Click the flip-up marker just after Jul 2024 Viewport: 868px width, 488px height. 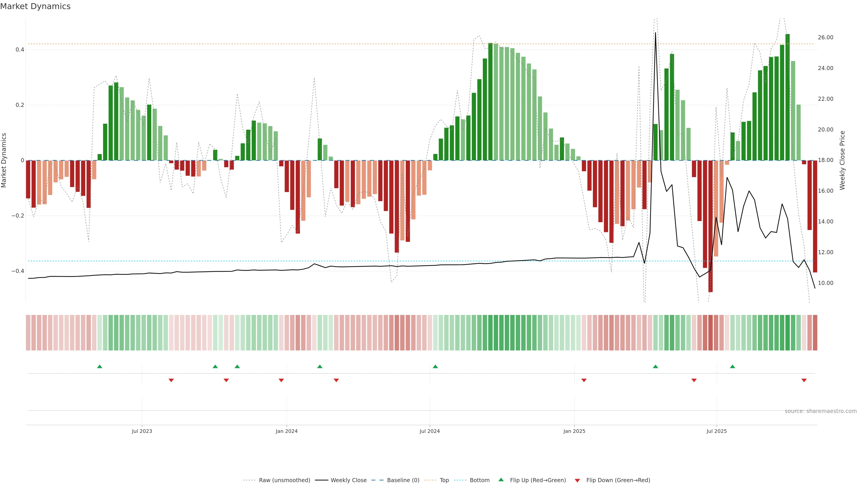435,366
